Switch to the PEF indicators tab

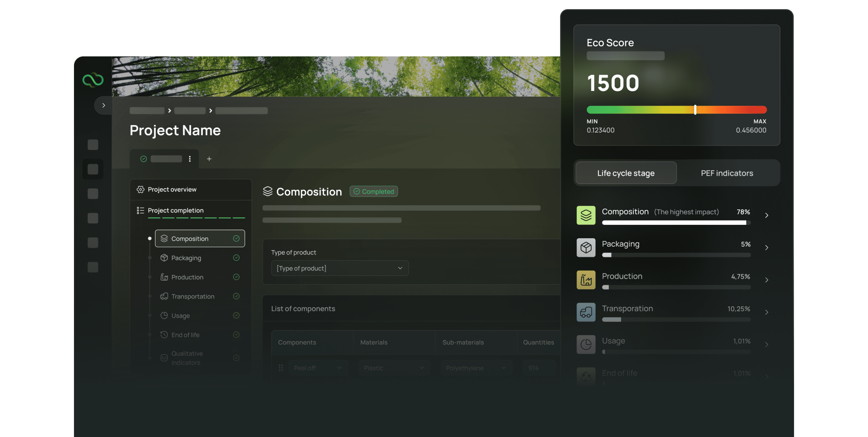click(727, 173)
